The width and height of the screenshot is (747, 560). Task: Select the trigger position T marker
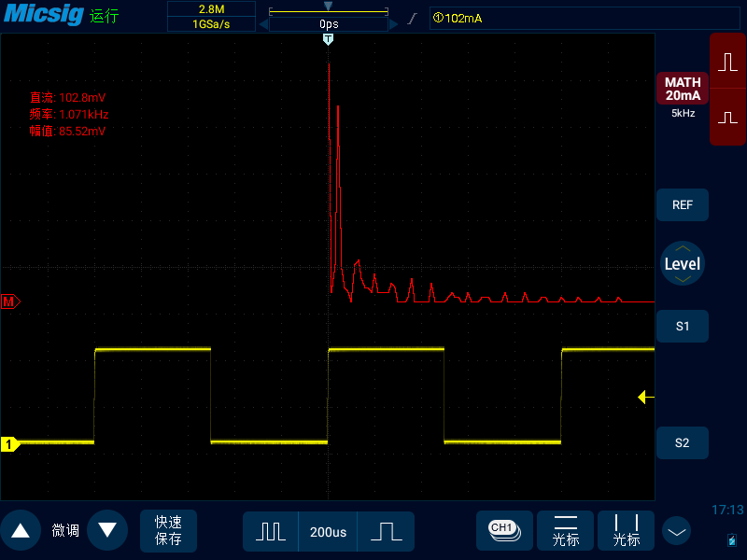[x=328, y=39]
